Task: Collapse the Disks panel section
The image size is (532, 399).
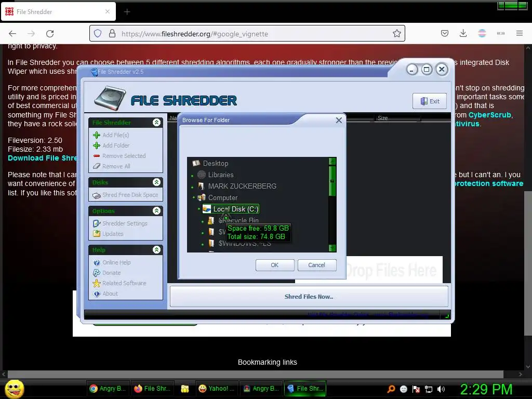Action: point(156,182)
